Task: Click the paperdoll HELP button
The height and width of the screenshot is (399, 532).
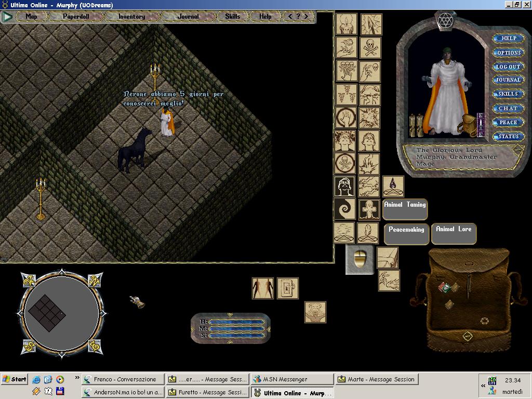Action: tap(509, 38)
